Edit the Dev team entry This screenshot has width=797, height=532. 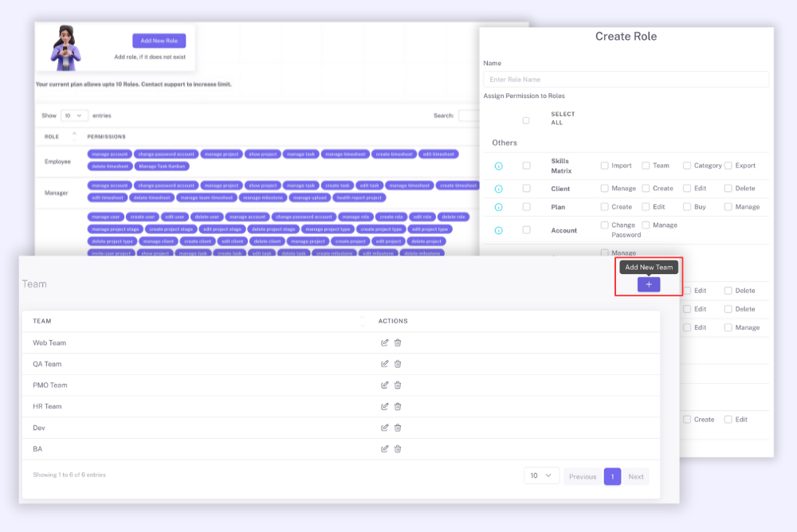click(x=385, y=428)
